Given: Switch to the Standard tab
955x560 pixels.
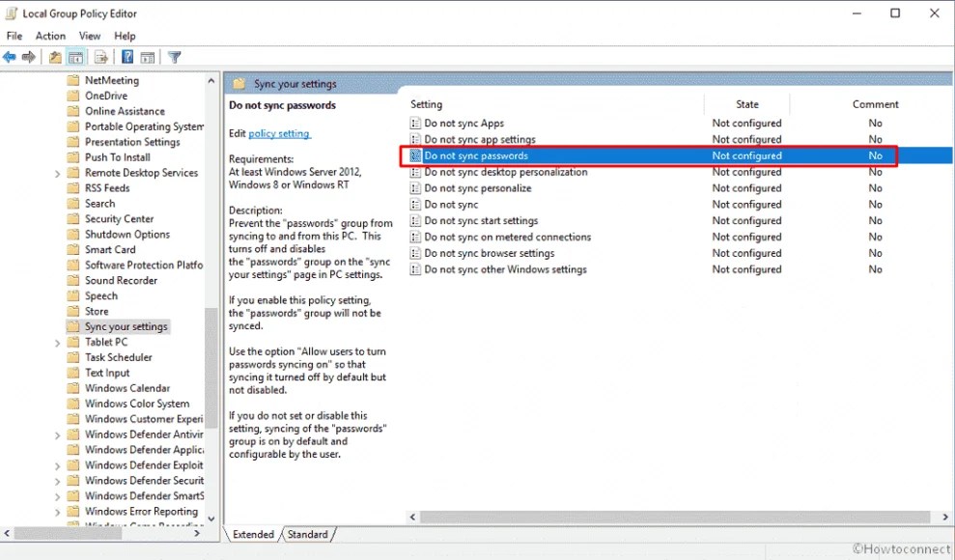Looking at the screenshot, I should (307, 534).
